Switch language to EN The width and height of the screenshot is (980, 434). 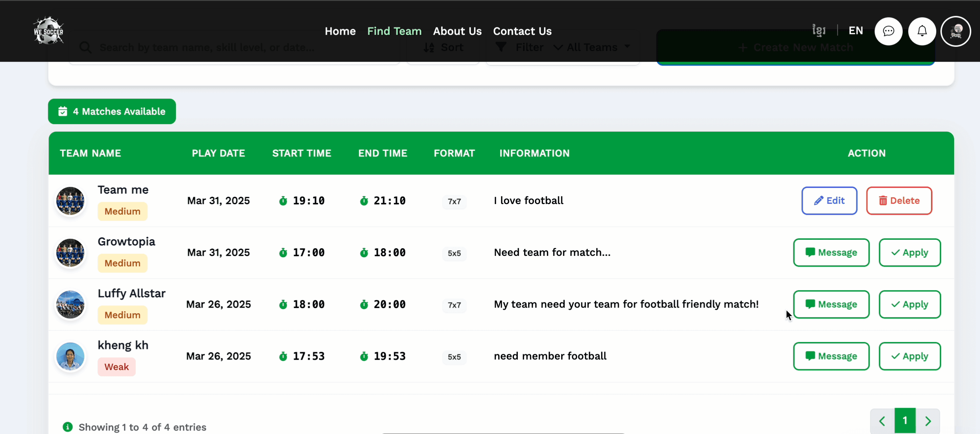click(856, 30)
